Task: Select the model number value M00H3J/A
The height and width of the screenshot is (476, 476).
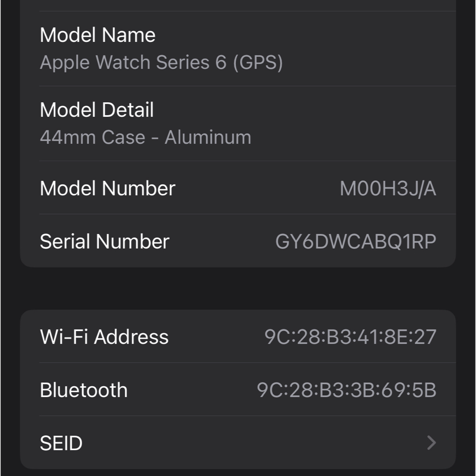Action: (388, 189)
